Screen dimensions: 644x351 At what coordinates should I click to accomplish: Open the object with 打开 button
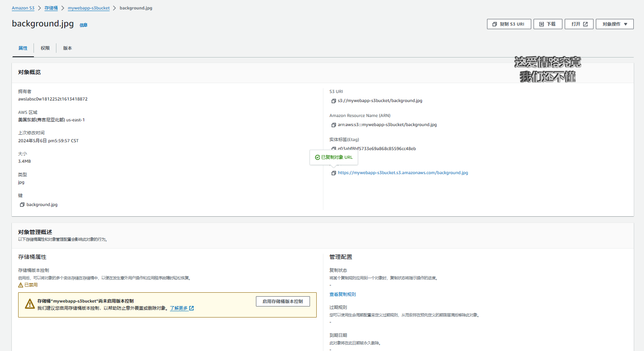(579, 24)
